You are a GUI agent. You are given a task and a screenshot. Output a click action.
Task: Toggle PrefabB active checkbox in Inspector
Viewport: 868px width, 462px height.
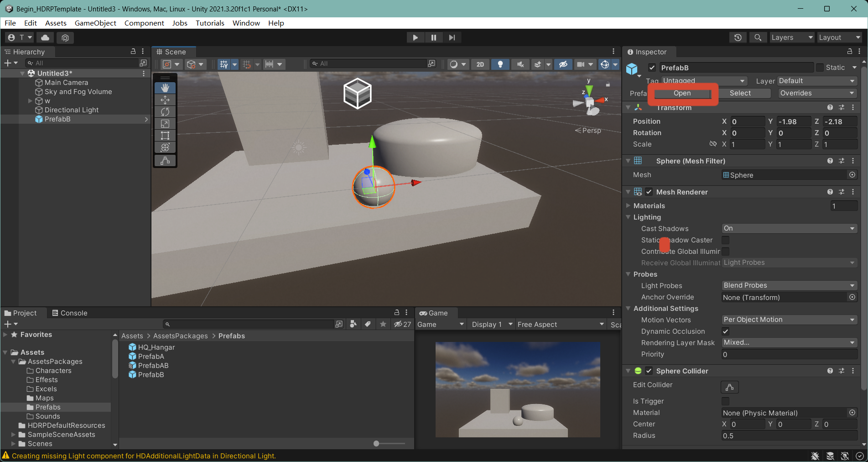click(x=652, y=68)
